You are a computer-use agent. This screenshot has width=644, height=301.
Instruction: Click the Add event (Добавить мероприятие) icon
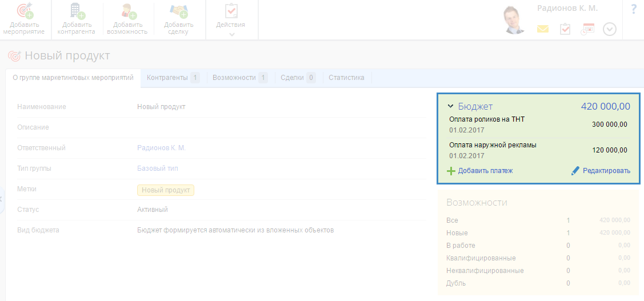[25, 11]
